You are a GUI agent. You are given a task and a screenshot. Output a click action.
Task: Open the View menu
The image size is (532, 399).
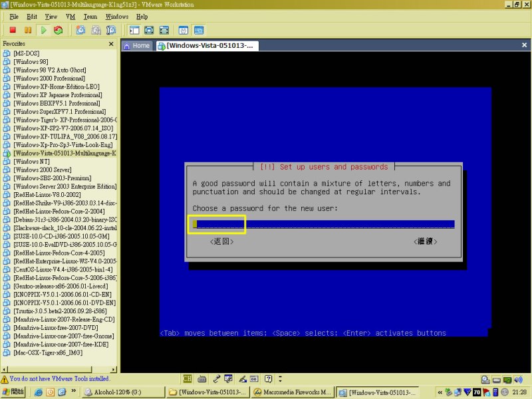tap(51, 17)
